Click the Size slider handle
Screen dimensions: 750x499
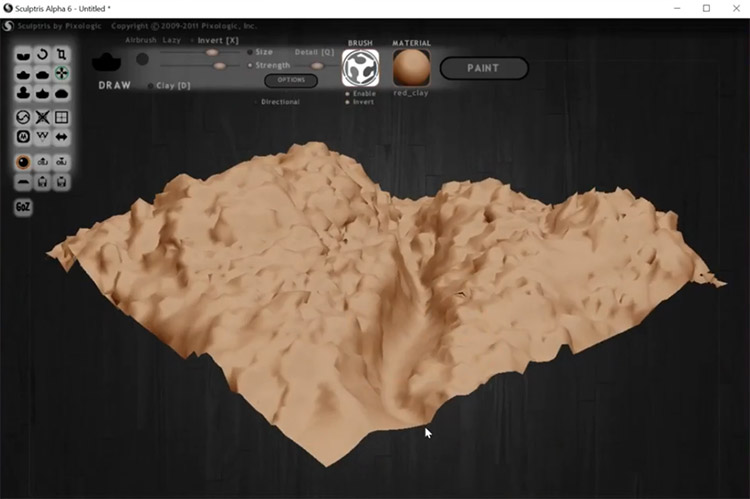[212, 52]
